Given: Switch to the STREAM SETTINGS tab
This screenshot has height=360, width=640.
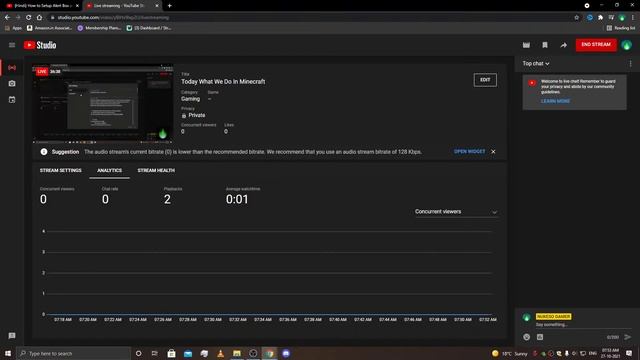Looking at the screenshot, I should tap(60, 170).
